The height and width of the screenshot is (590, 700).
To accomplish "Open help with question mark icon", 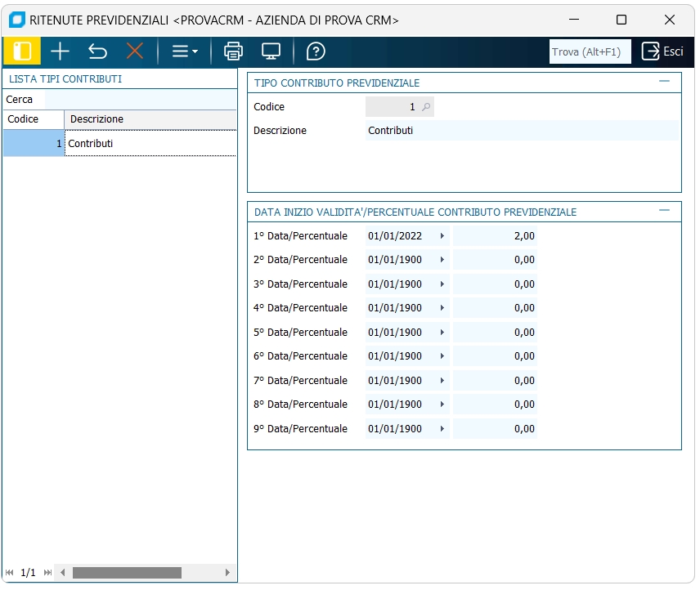I will tap(316, 51).
